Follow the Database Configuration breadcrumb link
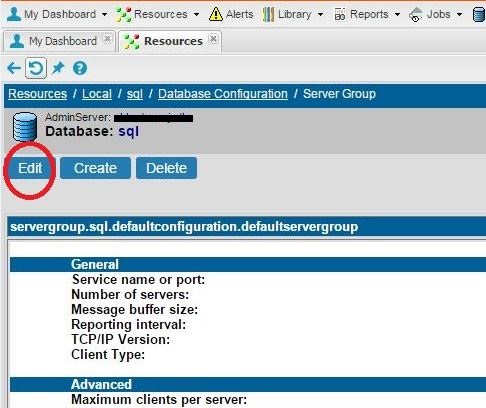The width and height of the screenshot is (486, 408). (223, 94)
